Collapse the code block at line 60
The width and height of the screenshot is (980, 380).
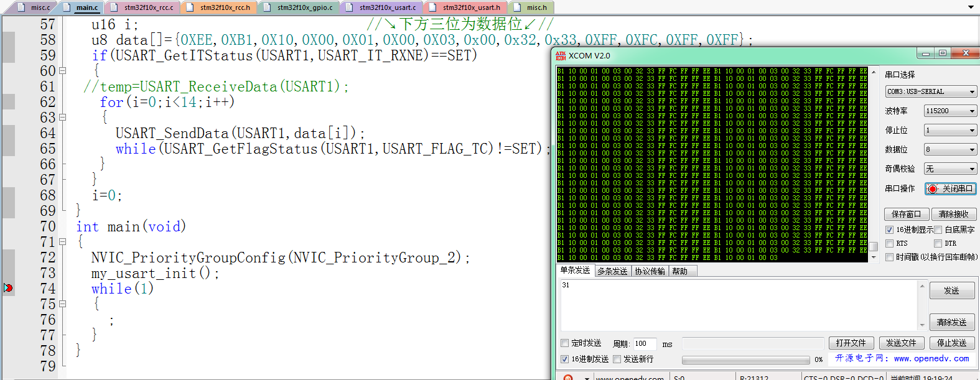point(62,71)
